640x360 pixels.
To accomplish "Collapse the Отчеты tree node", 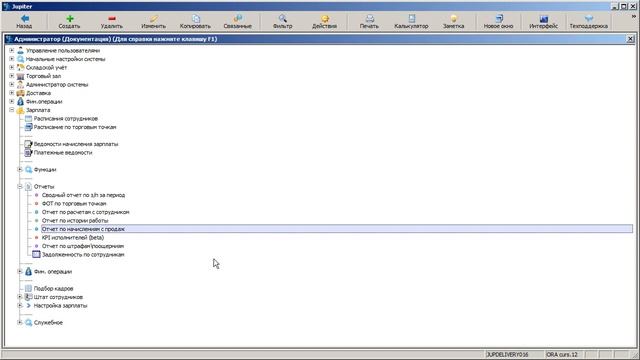I will coord(20,187).
